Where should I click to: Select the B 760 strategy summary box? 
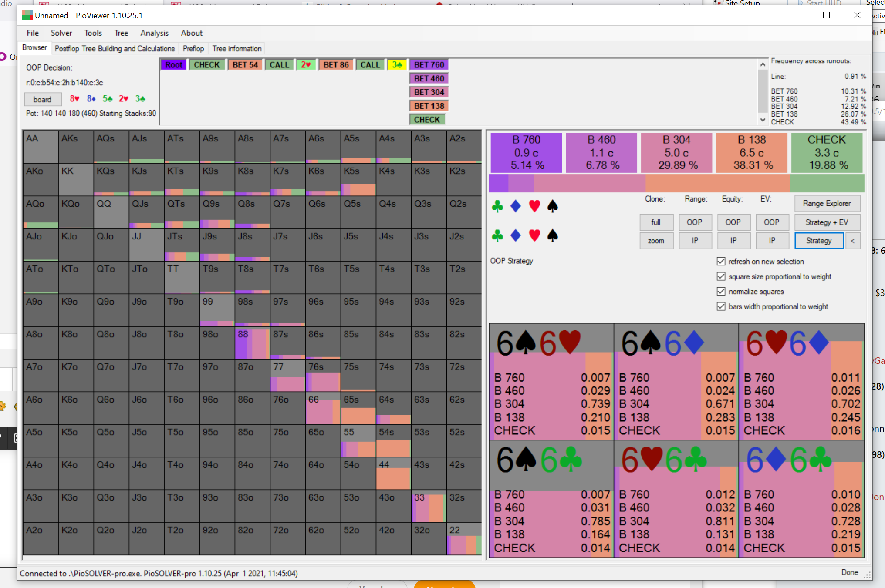tap(527, 153)
